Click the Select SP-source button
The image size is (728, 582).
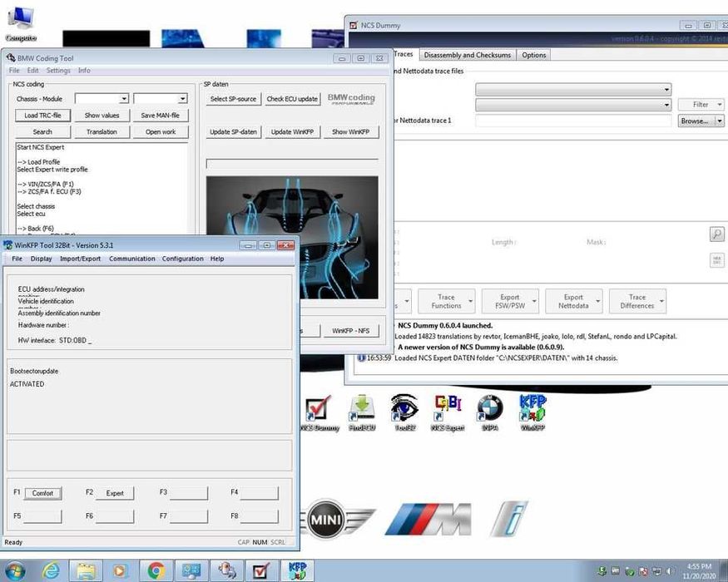(233, 99)
